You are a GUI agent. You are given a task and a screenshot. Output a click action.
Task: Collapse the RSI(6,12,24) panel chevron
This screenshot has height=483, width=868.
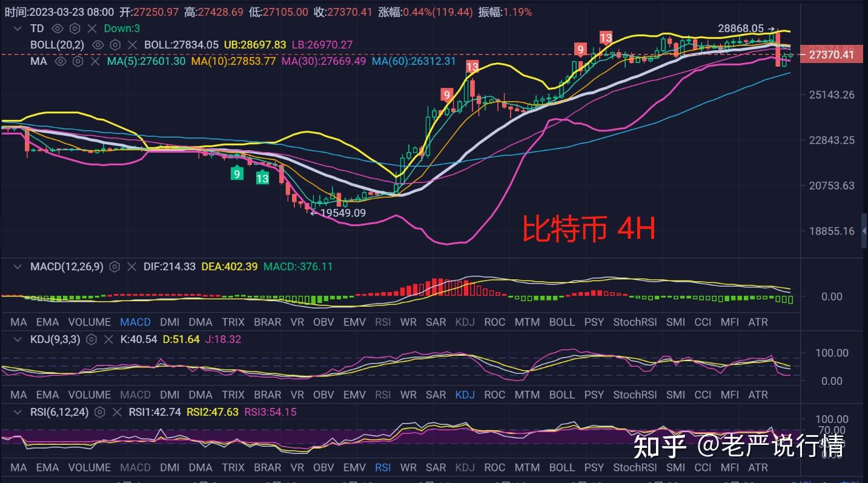pyautogui.click(x=17, y=412)
